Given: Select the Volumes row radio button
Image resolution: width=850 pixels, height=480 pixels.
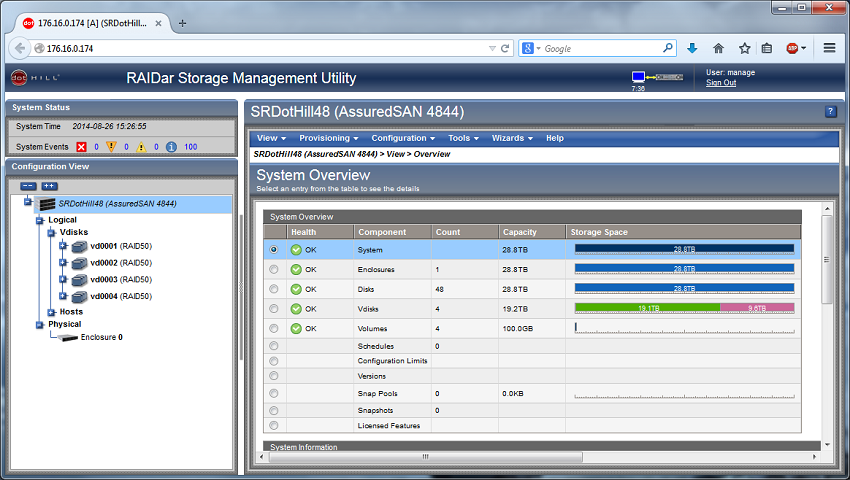Looking at the screenshot, I should coord(274,328).
